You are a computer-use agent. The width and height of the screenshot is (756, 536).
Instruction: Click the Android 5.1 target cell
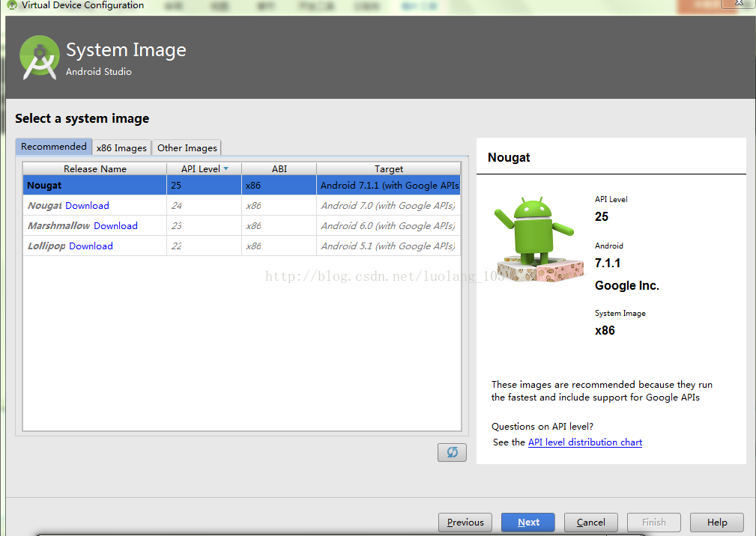coord(389,246)
